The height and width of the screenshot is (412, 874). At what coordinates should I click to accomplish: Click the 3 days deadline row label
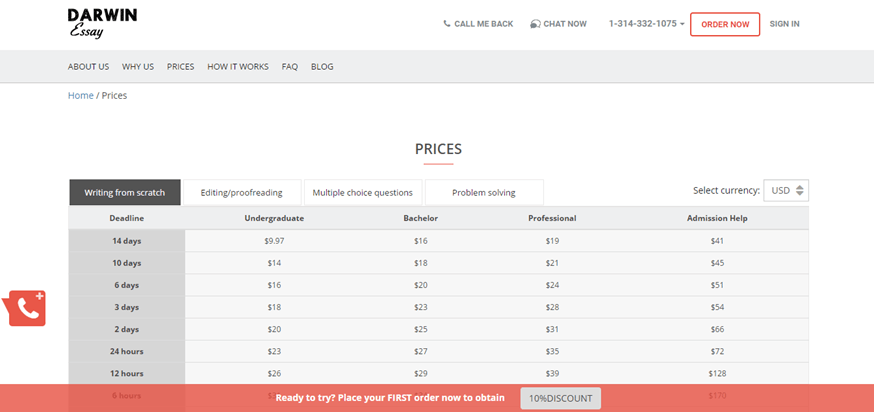127,307
